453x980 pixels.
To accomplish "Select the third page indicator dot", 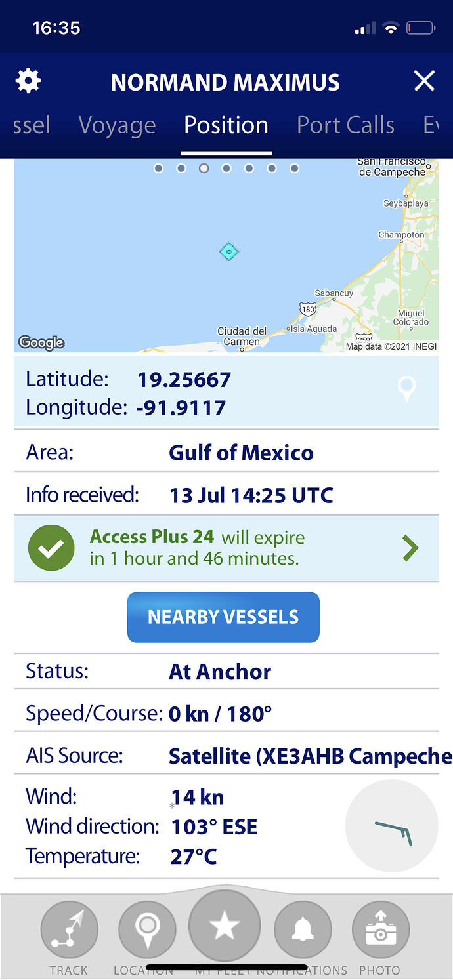I will pyautogui.click(x=204, y=169).
